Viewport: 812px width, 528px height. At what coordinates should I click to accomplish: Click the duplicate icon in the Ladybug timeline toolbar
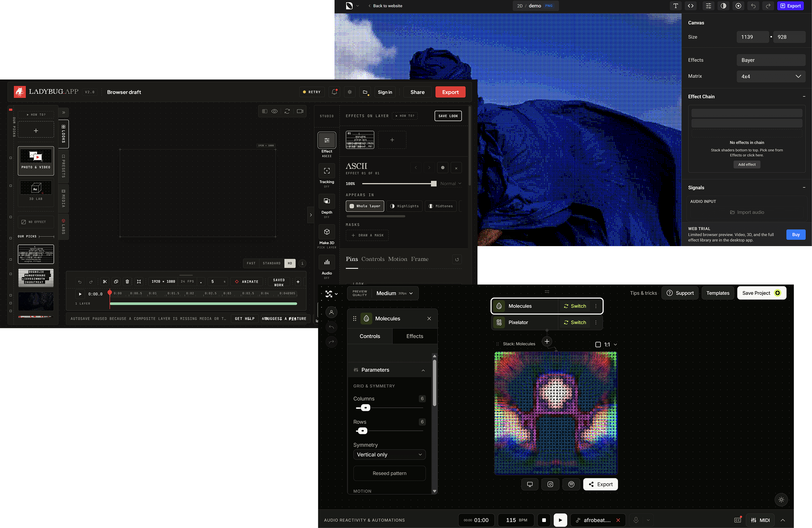pyautogui.click(x=116, y=282)
